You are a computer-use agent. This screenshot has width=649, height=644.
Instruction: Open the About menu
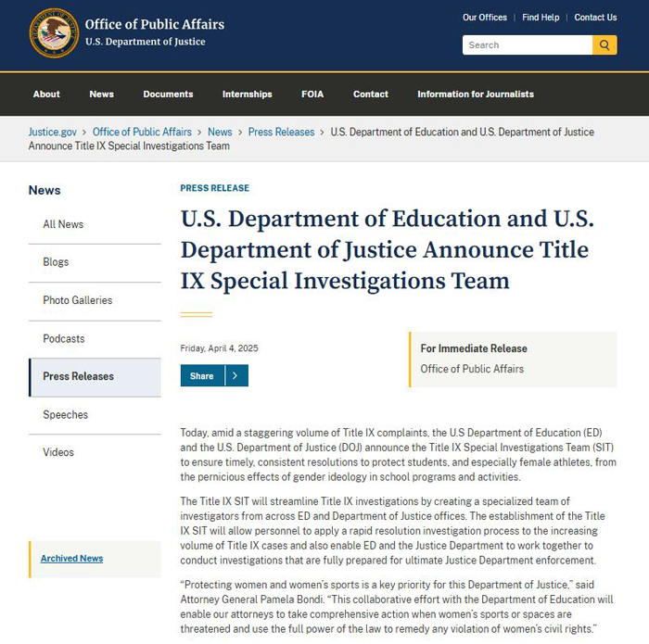tap(46, 94)
